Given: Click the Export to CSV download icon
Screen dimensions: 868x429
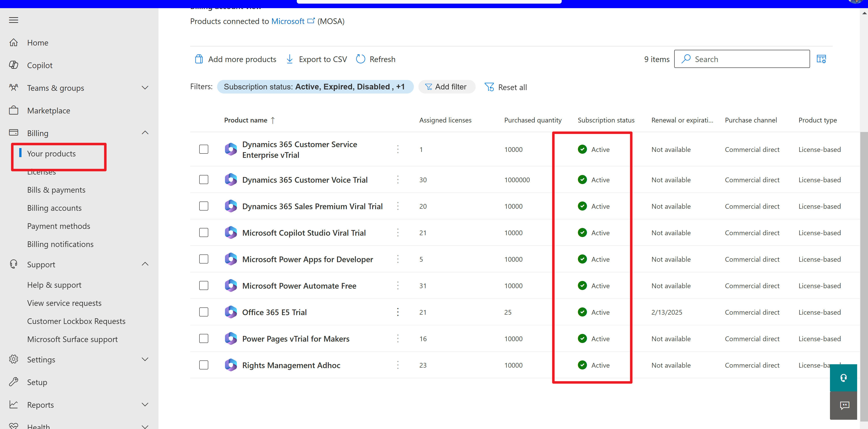Looking at the screenshot, I should (289, 59).
